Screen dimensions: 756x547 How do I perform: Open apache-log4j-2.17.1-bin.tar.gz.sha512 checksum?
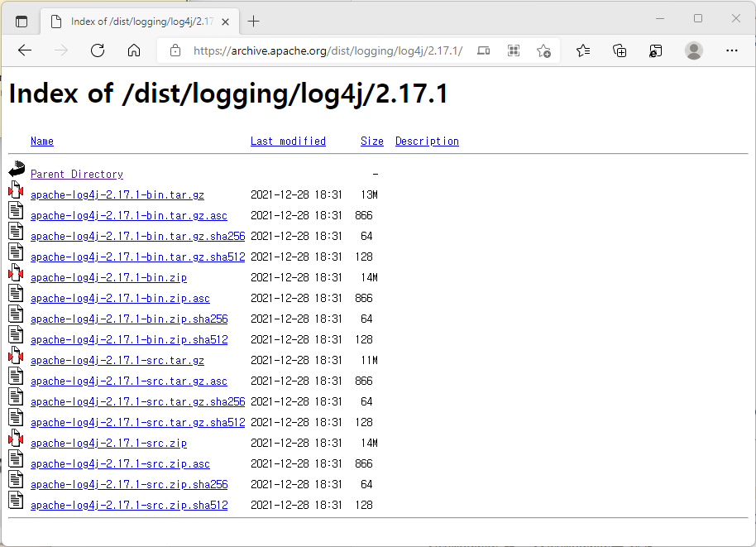pos(137,257)
